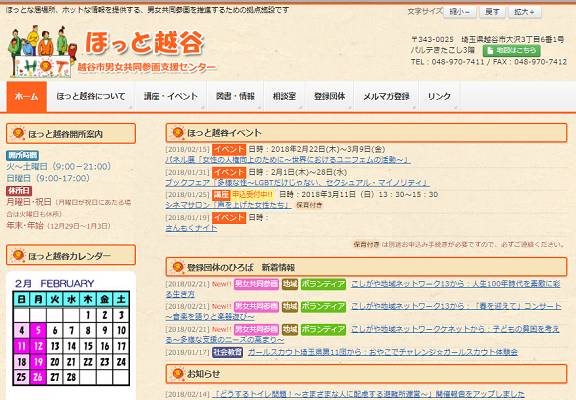
Task: Click sun icon in 登録団体のひろば header
Action: pyautogui.click(x=177, y=267)
